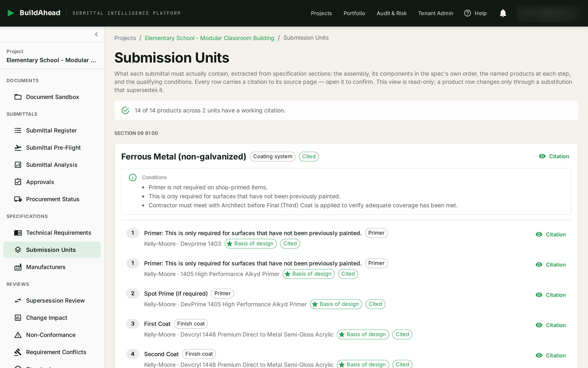Click the green check icon in citation summary
The height and width of the screenshot is (368, 588).
tap(125, 110)
